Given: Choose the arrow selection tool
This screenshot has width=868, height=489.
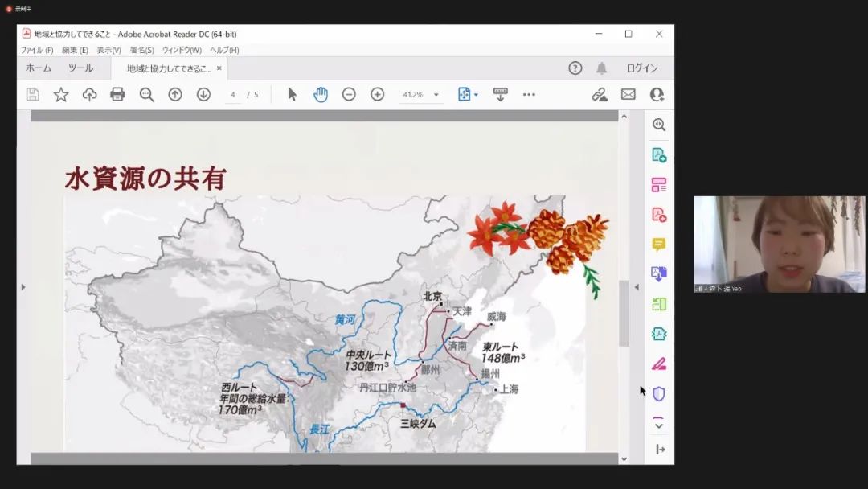Looking at the screenshot, I should (x=292, y=94).
